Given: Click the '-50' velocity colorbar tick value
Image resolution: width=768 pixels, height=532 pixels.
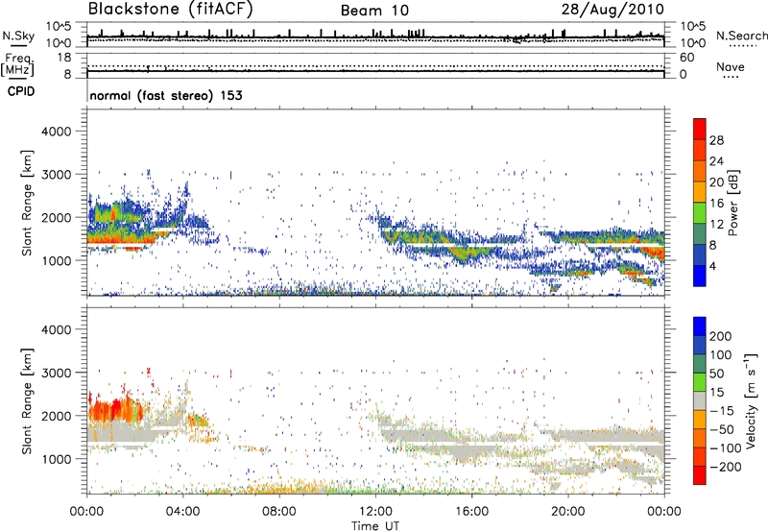Looking at the screenshot, I should (722, 429).
